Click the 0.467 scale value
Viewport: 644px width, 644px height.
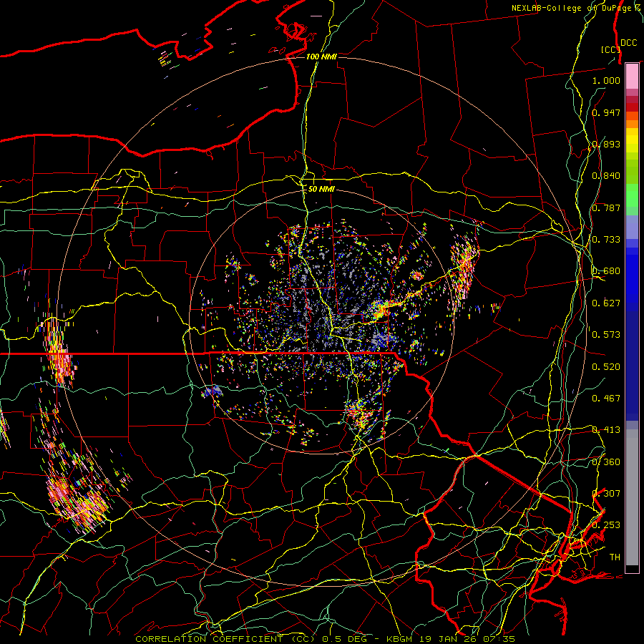coord(606,399)
